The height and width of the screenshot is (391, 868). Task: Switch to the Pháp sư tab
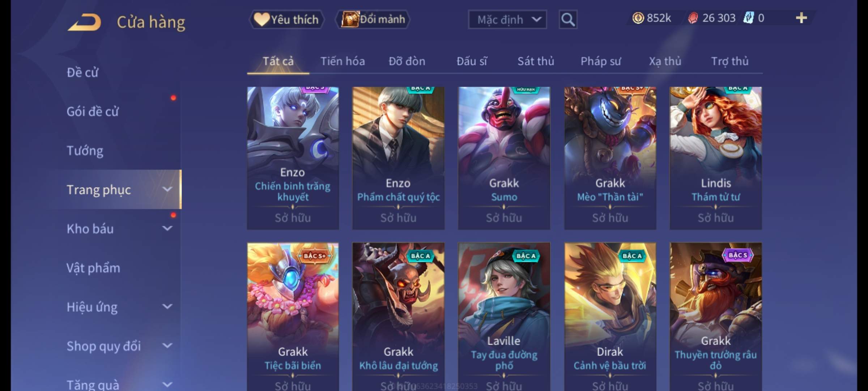(601, 61)
